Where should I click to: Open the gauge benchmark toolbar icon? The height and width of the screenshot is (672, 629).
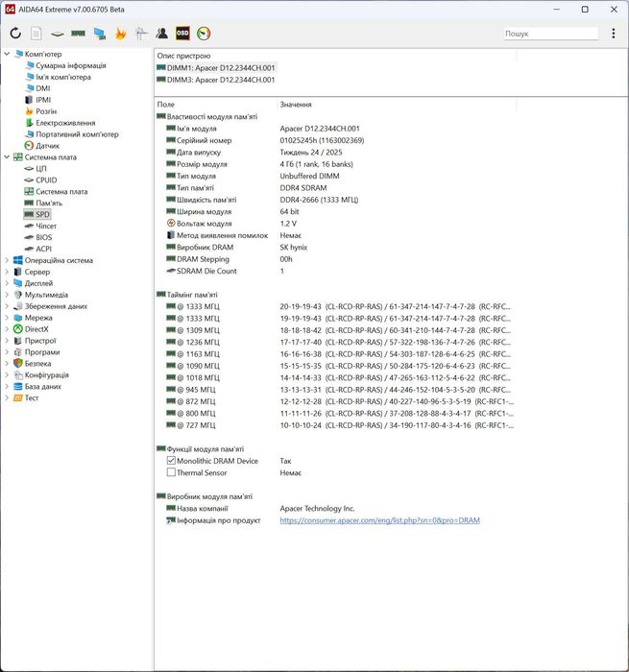tap(204, 34)
